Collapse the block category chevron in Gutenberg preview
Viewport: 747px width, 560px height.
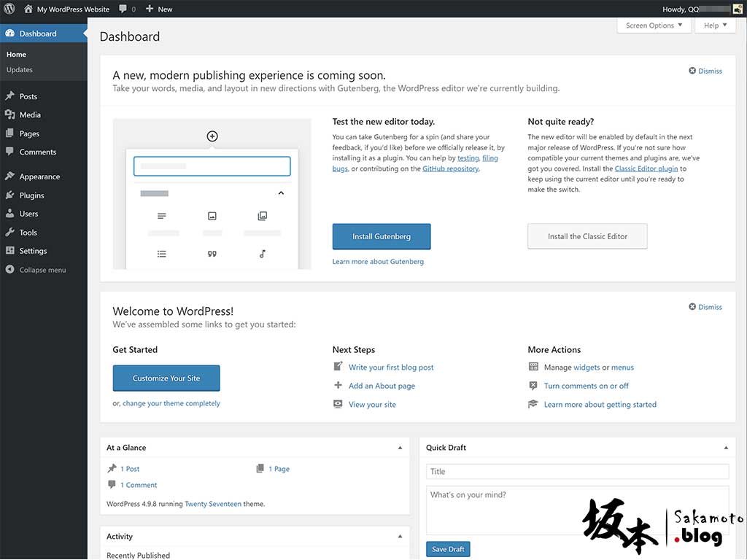(281, 192)
